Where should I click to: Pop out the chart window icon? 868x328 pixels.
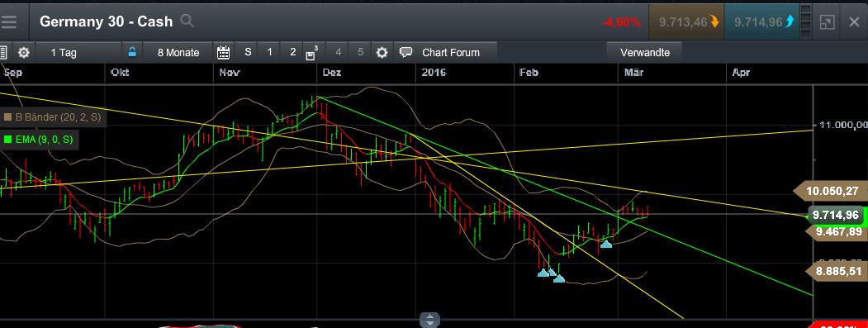coord(827,22)
